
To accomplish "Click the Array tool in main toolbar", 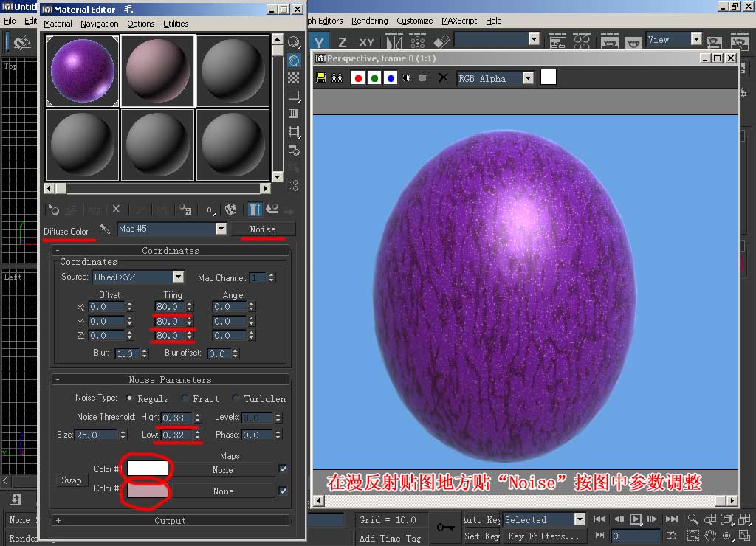I will 418,42.
